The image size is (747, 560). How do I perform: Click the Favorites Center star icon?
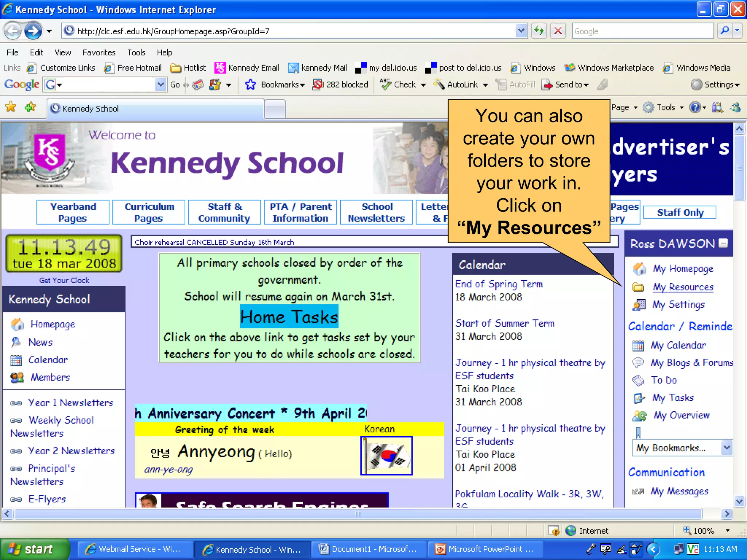(11, 107)
